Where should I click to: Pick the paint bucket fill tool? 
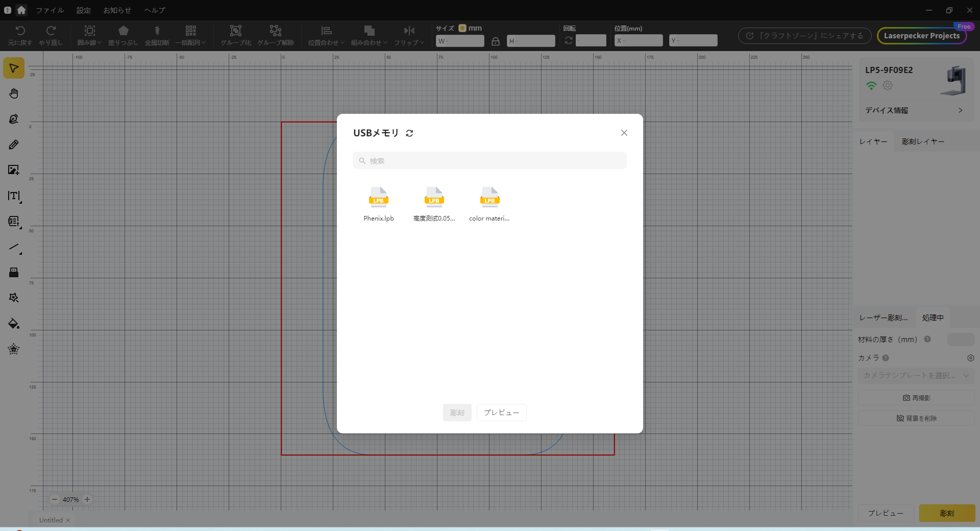[14, 324]
